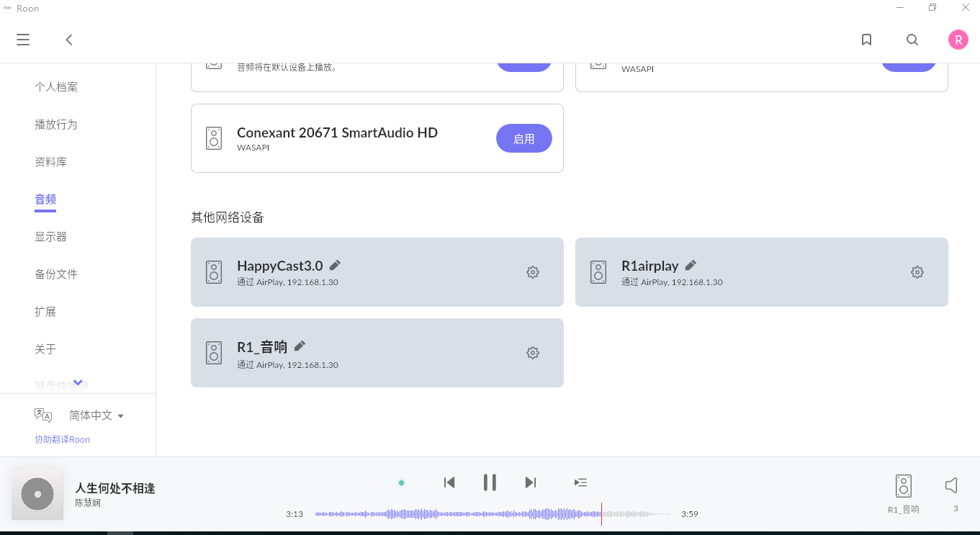Click the total duration 3:59
Screen dimensions: 980x535
pos(690,514)
